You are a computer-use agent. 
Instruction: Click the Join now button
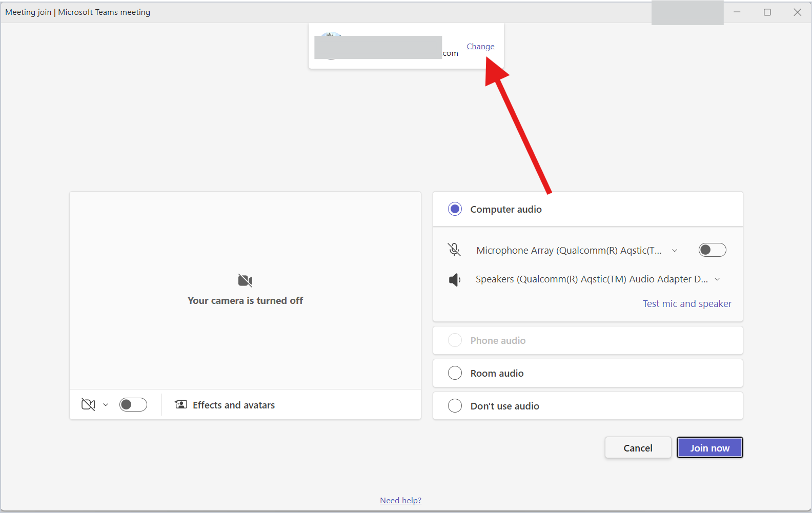(x=709, y=447)
